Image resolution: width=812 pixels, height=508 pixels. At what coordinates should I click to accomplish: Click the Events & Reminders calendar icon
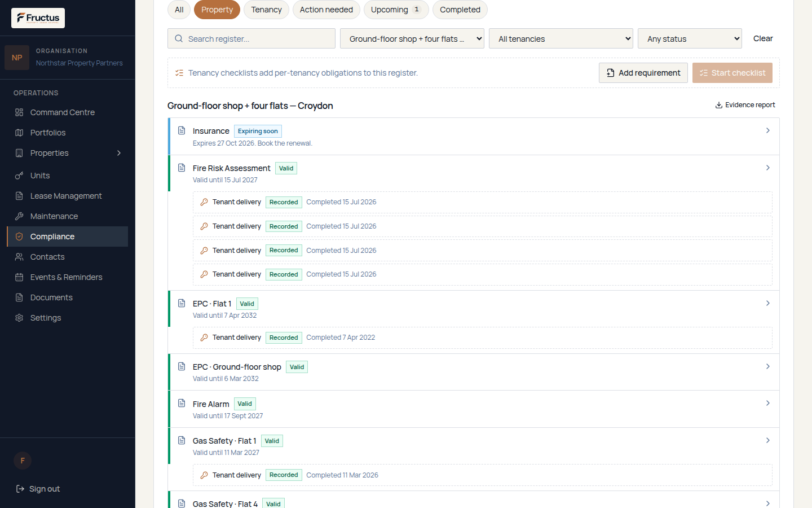(x=19, y=277)
